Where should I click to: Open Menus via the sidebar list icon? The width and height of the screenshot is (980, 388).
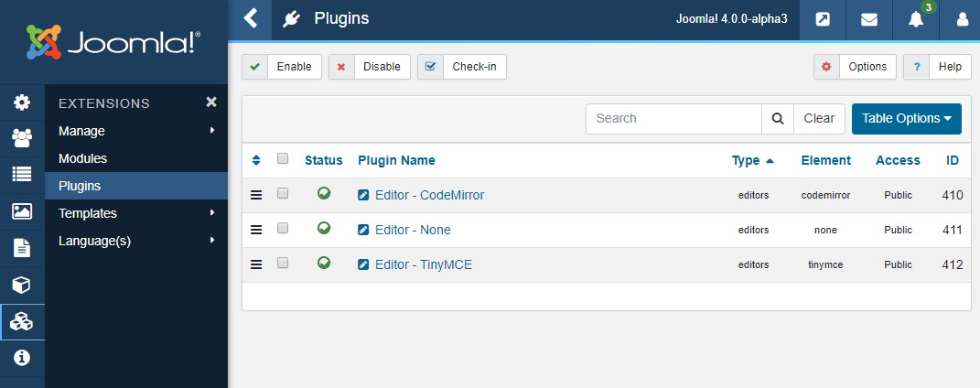click(22, 174)
